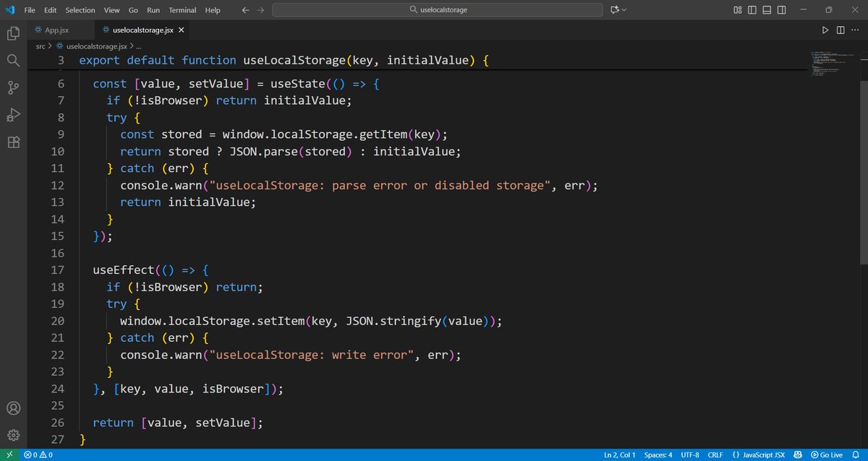Expand the Copilot chat dropdown arrow
This screenshot has width=868, height=461.
coord(624,10)
